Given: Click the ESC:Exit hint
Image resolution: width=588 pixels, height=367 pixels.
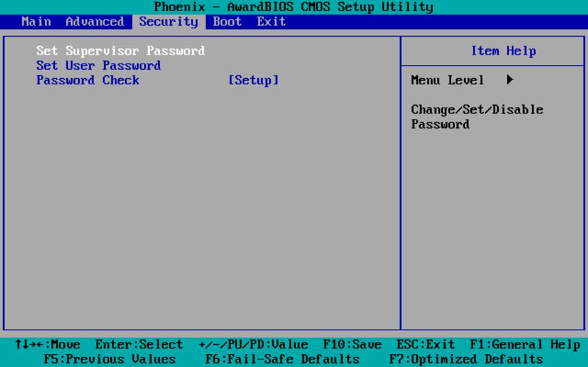Looking at the screenshot, I should coord(425,344).
